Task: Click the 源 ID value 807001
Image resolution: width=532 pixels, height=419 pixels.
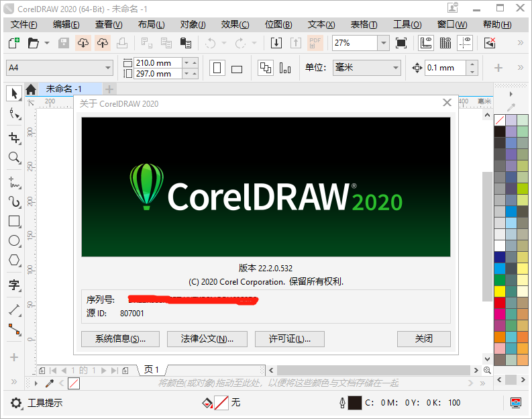Action: pos(132,314)
